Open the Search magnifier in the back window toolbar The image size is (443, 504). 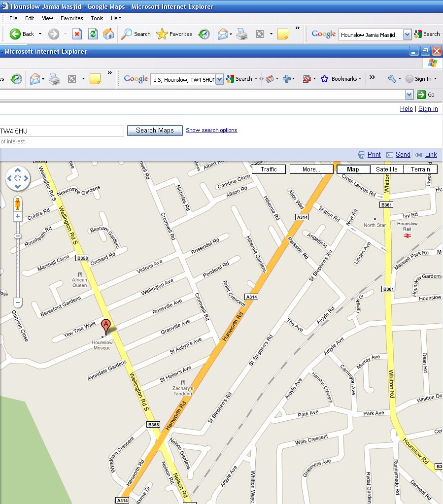(x=126, y=34)
